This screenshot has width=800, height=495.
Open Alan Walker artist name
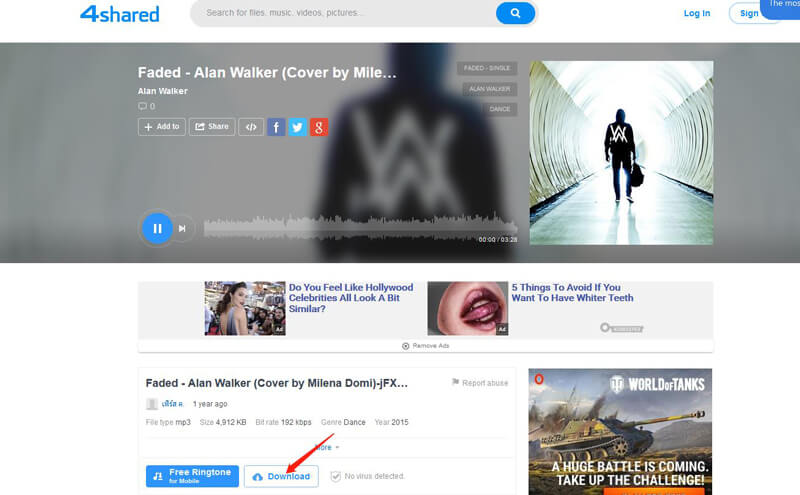tap(162, 91)
